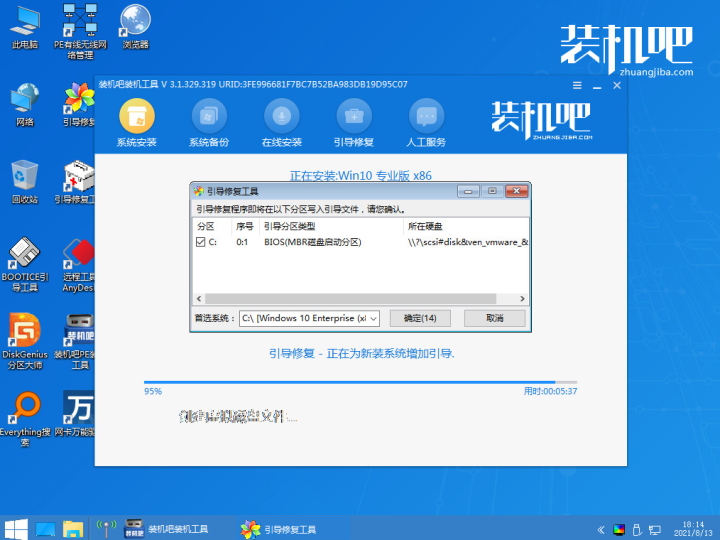This screenshot has height=540, width=720.
Task: Launch BOOTICE引导工具 desktop shortcut
Action: (25, 264)
